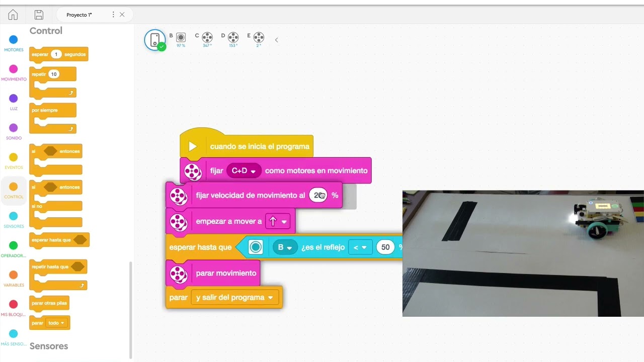Image resolution: width=644 pixels, height=362 pixels.
Task: Click motor icon on 'parar movimiento' block
Action: (179, 274)
